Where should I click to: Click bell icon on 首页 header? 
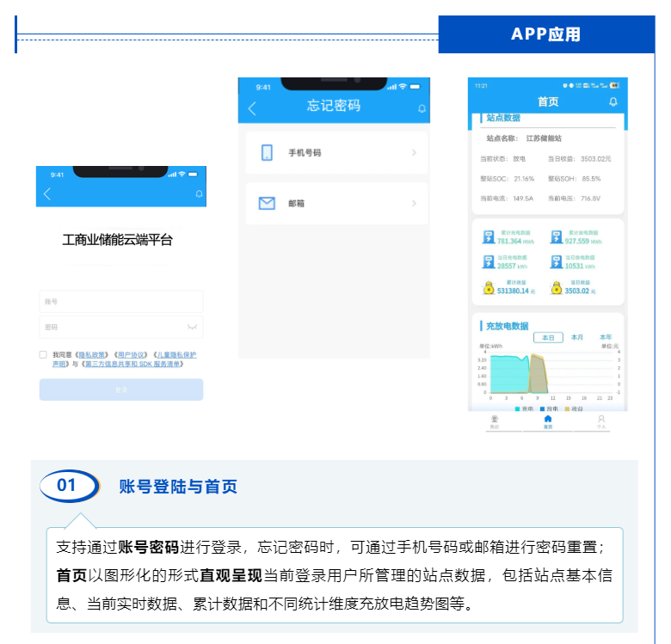[613, 101]
